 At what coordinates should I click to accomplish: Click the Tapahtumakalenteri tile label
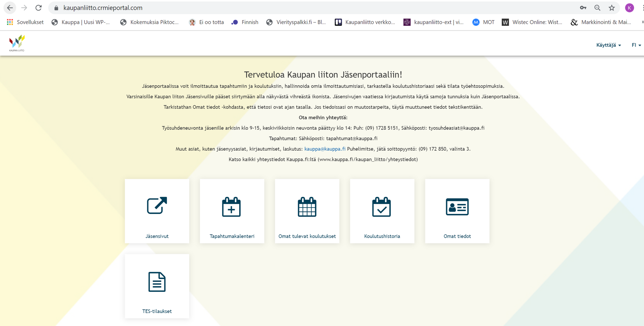pos(232,236)
